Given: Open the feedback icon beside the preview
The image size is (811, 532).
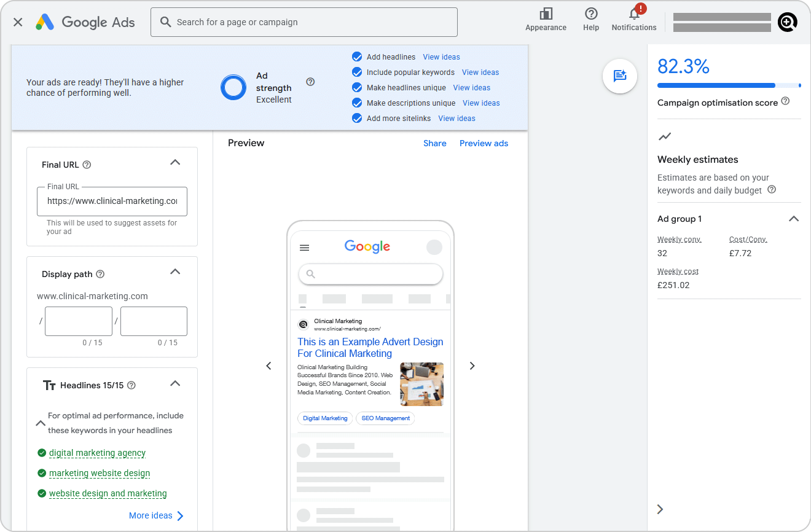Looking at the screenshot, I should click(x=620, y=76).
